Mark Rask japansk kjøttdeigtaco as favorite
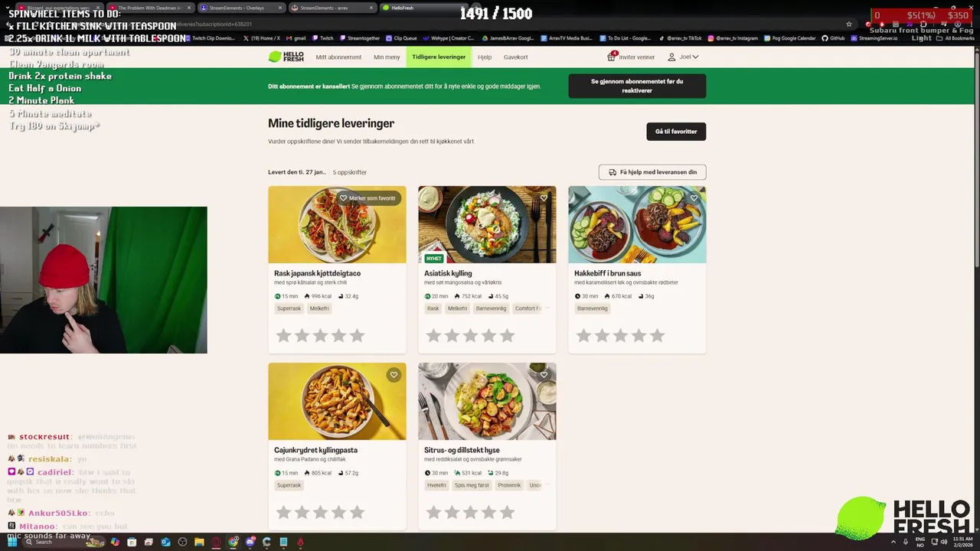This screenshot has width=980, height=551. click(x=367, y=198)
